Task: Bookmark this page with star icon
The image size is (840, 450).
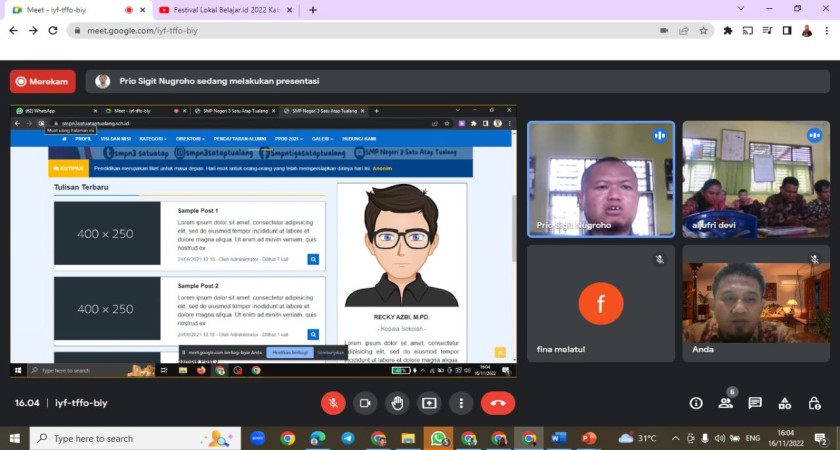Action: [x=704, y=31]
